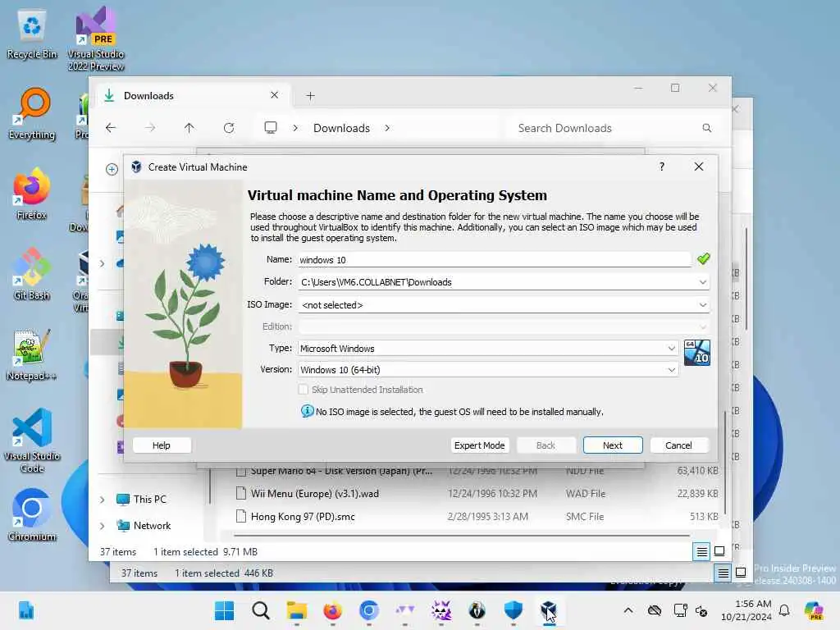Open the ISO Image dropdown
The image size is (840, 630).
pyautogui.click(x=702, y=305)
